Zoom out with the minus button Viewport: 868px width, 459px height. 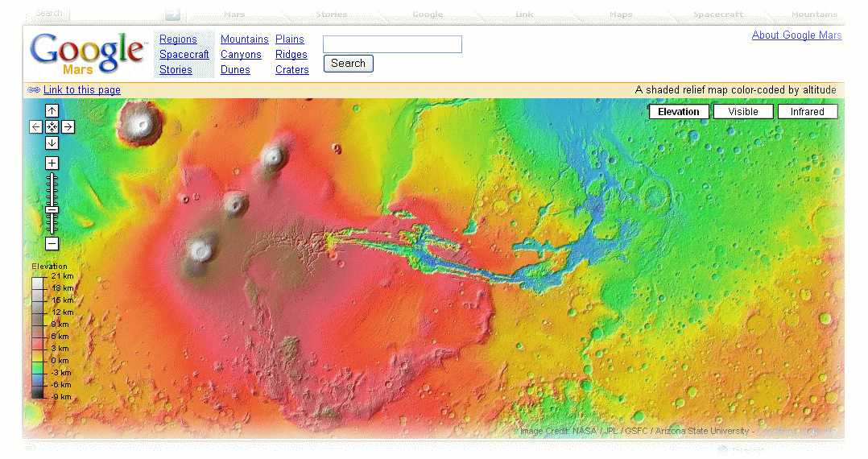tap(52, 244)
